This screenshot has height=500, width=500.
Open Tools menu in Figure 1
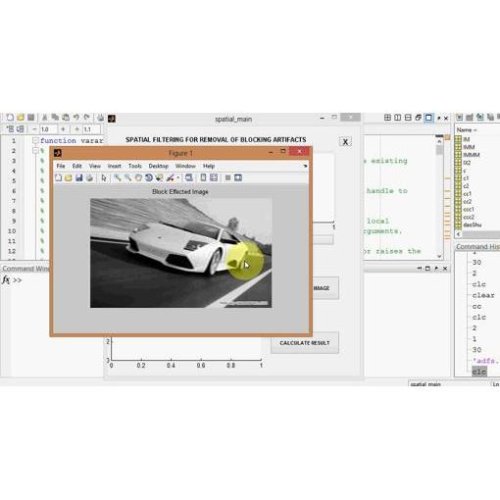tap(135, 166)
